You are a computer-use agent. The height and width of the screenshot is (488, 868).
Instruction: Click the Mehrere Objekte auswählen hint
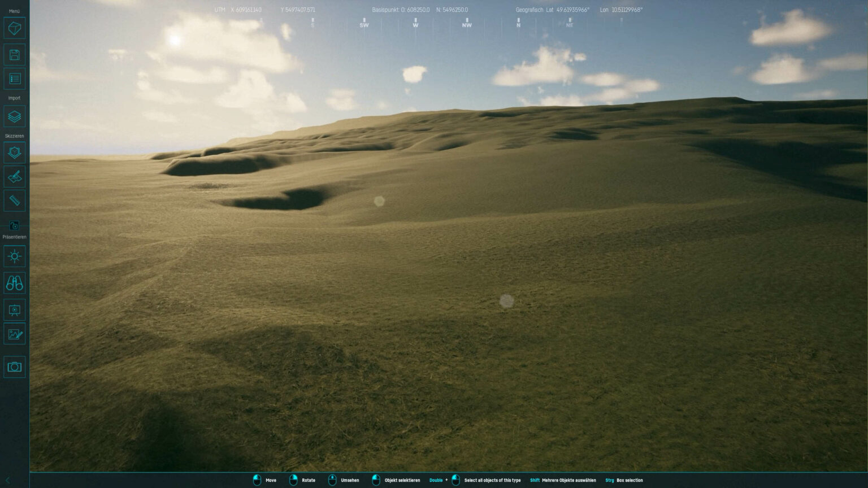click(569, 481)
